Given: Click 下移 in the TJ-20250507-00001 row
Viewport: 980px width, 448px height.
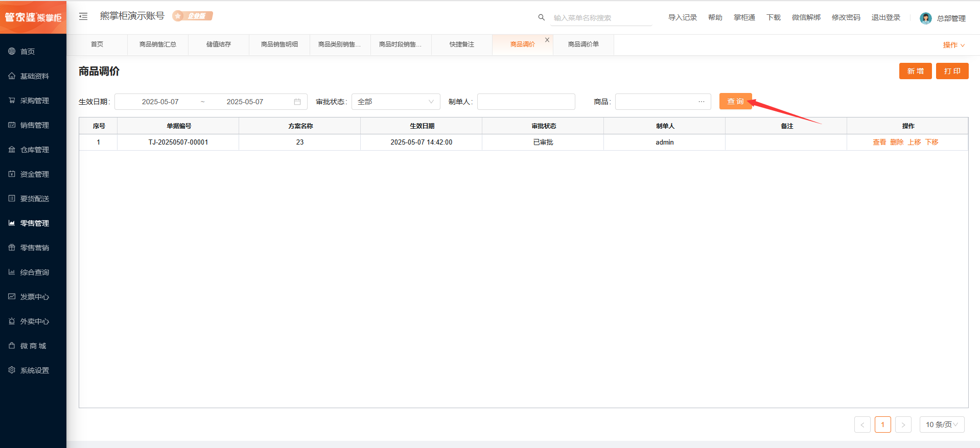Looking at the screenshot, I should click(931, 142).
